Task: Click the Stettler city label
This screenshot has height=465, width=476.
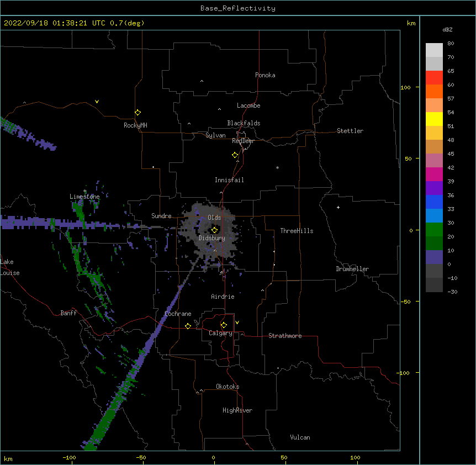Action: point(350,131)
